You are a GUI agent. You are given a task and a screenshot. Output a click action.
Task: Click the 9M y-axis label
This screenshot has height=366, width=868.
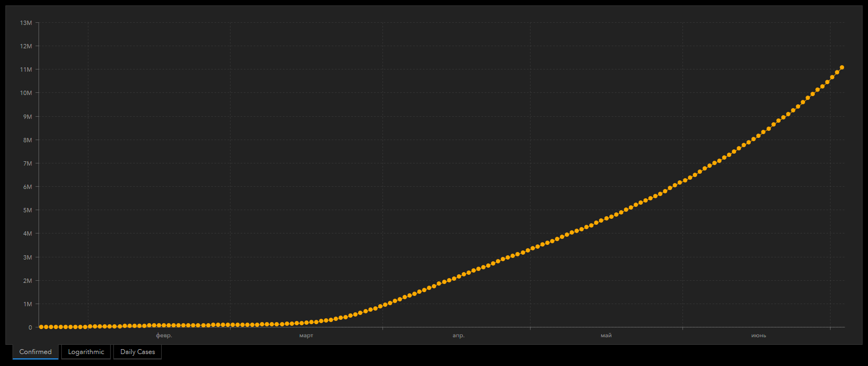[28, 117]
